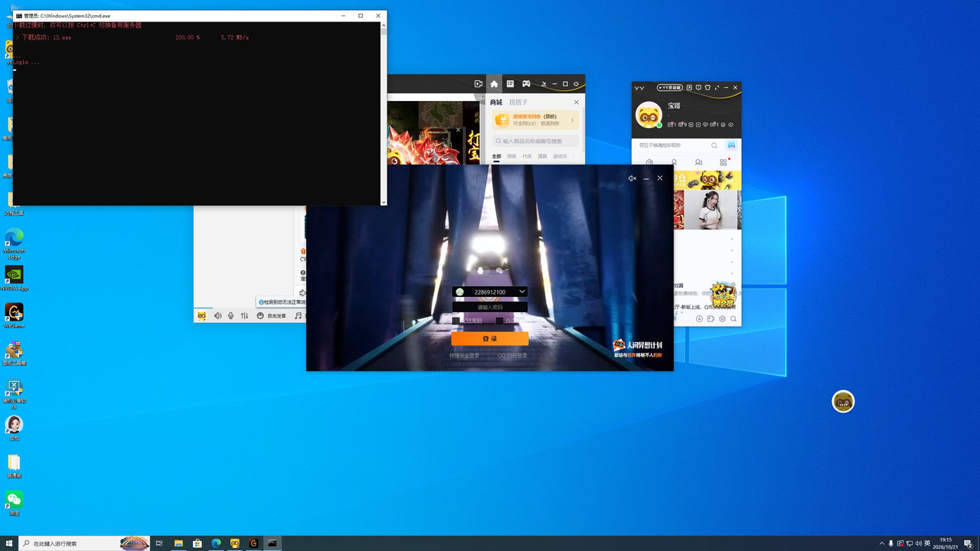Viewport: 980px width, 551px height.
Task: Focus the password input field
Action: tap(490, 307)
